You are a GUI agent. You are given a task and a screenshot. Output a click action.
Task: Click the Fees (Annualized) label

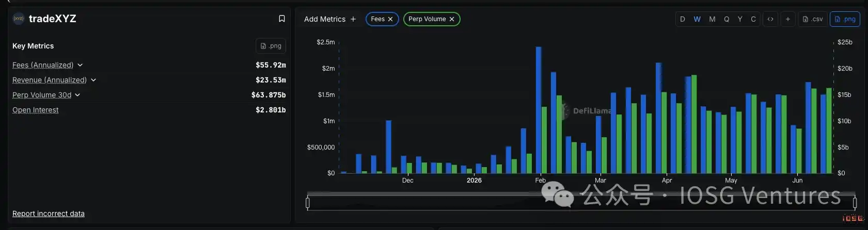click(x=43, y=65)
